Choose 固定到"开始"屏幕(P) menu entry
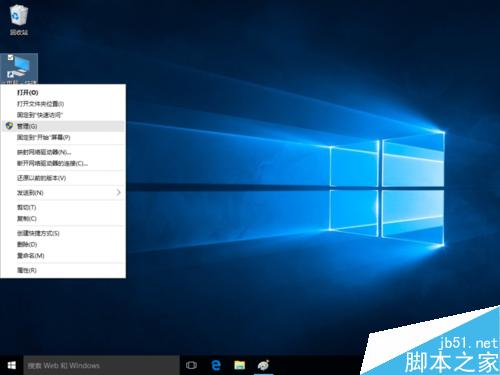 click(63, 137)
